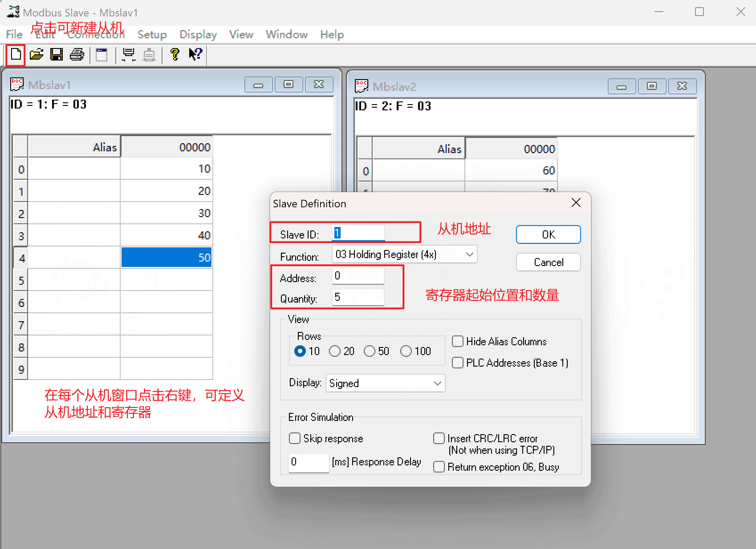Select the 50 rows radio button
Screen dimensions: 756x549
[x=370, y=351]
